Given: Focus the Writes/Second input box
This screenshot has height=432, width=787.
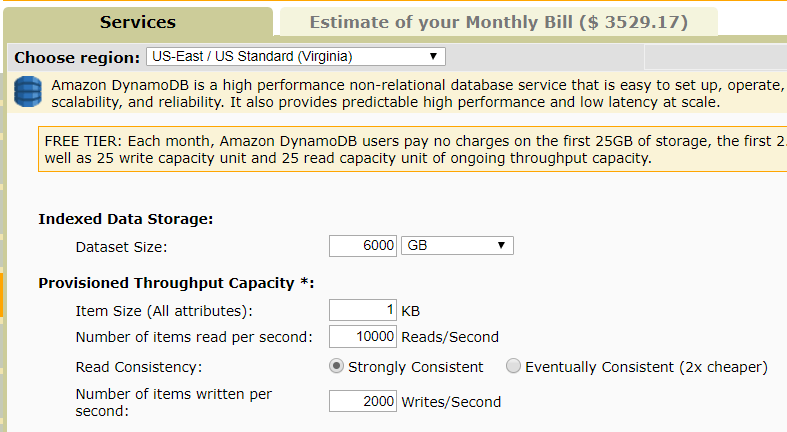Looking at the screenshot, I should (x=363, y=401).
